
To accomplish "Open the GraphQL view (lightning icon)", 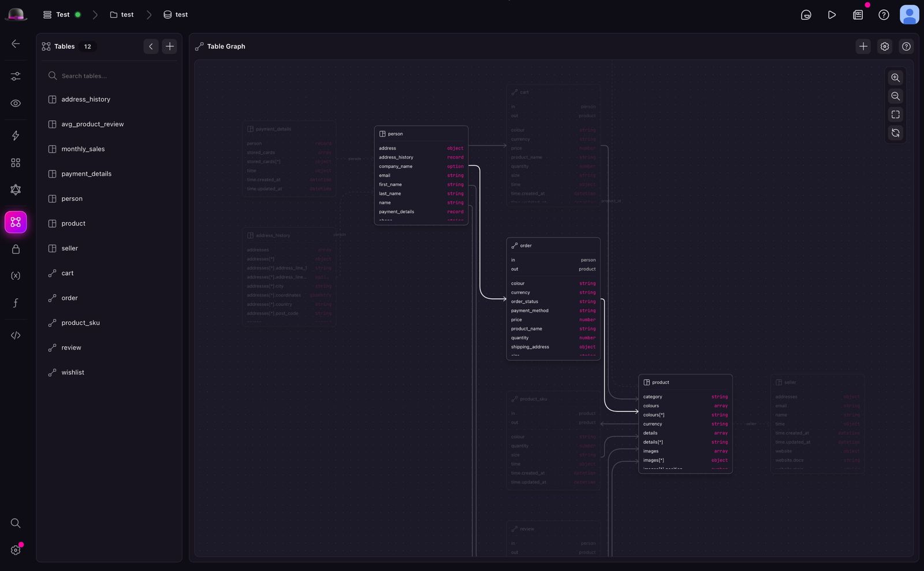I will (x=16, y=135).
